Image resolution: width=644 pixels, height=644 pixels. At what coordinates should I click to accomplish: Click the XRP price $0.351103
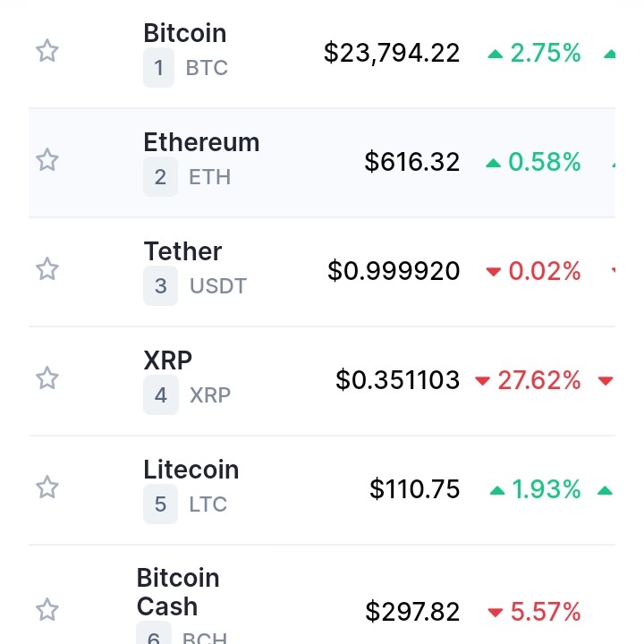[x=398, y=380]
